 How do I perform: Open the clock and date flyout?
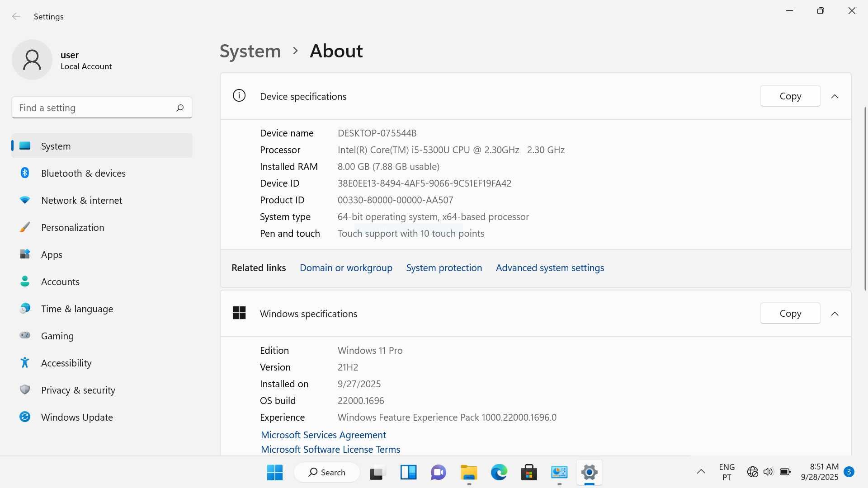point(820,472)
